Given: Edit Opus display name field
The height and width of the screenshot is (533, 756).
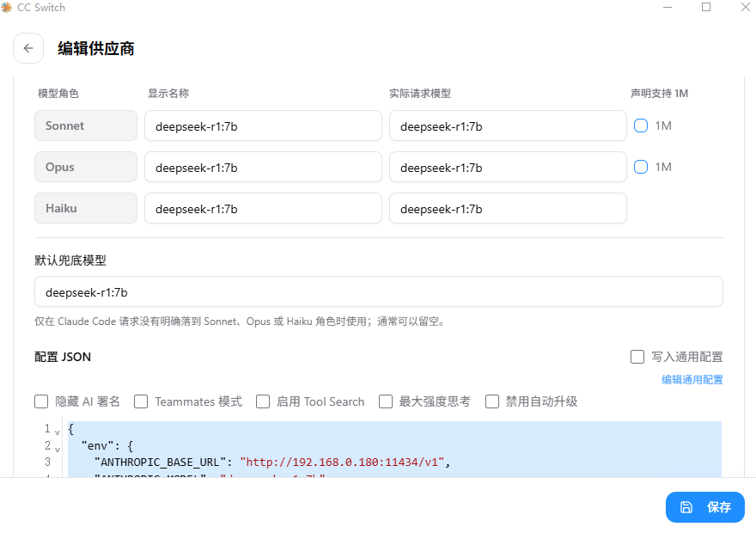Looking at the screenshot, I should (263, 167).
